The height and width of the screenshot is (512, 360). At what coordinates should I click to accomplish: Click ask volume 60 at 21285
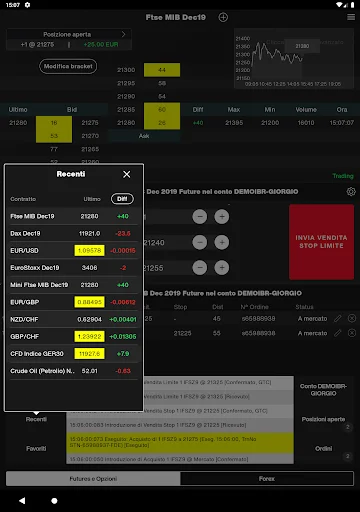pos(162,110)
